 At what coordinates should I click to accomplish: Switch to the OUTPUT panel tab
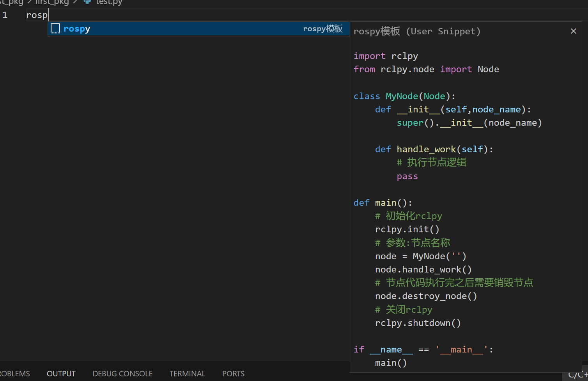[61, 374]
